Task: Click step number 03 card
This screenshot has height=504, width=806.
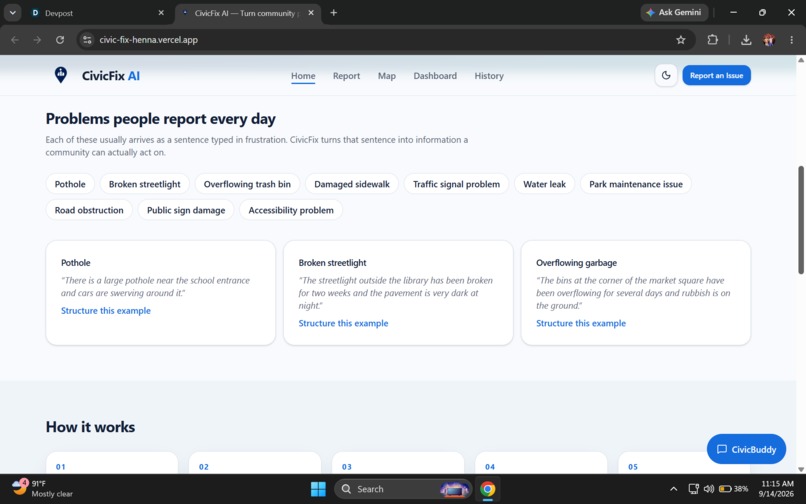Action: click(398, 463)
